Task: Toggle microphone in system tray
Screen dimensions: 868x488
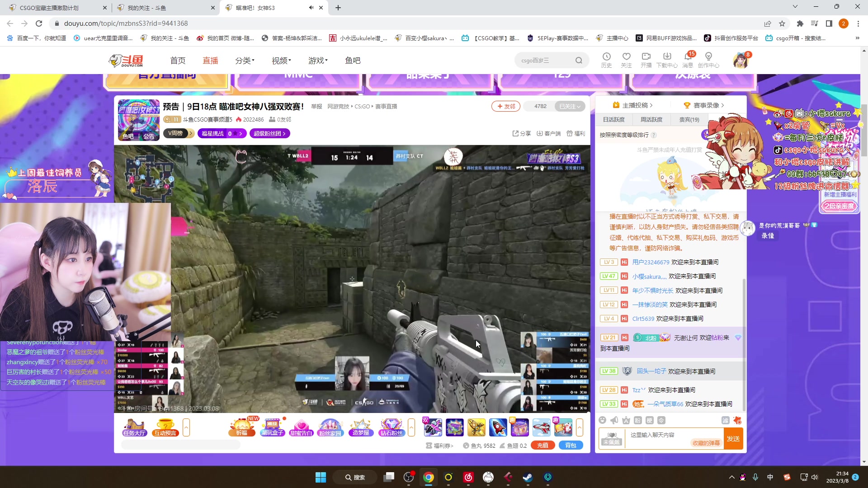Action: click(x=755, y=477)
